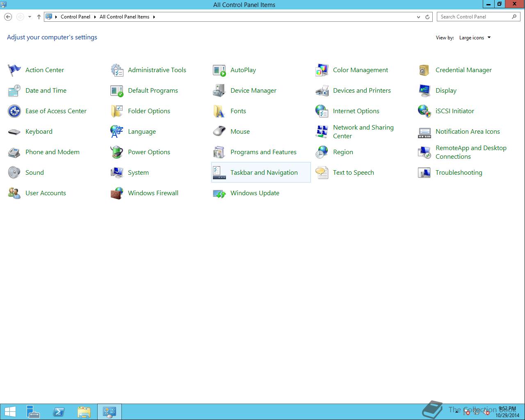Open File Explorer from the taskbar
This screenshot has height=420, width=525.
[84, 412]
